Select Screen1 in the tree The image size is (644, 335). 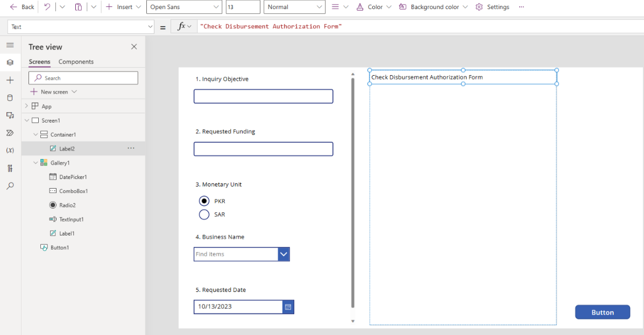pyautogui.click(x=51, y=120)
